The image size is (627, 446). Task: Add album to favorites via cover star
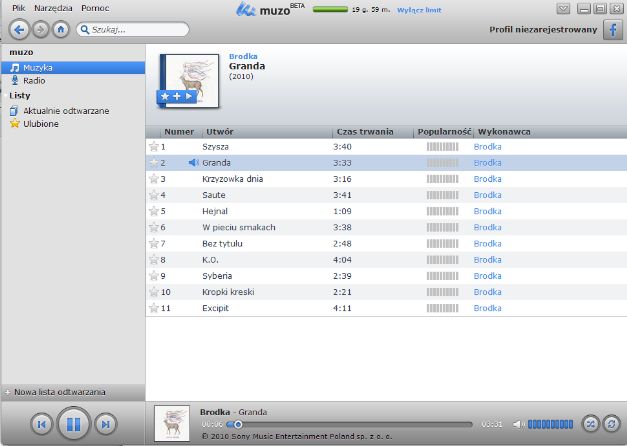165,96
